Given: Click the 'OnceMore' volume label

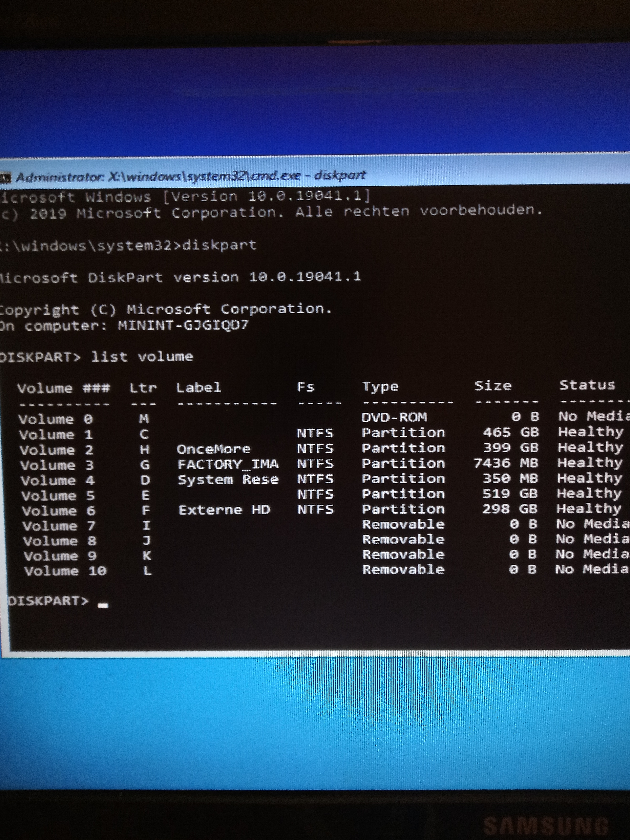Looking at the screenshot, I should tap(213, 449).
